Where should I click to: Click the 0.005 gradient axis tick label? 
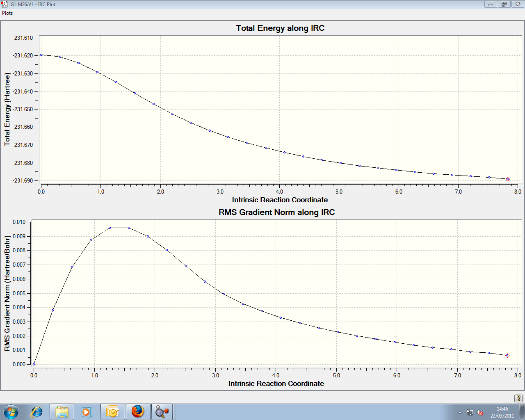(x=19, y=293)
